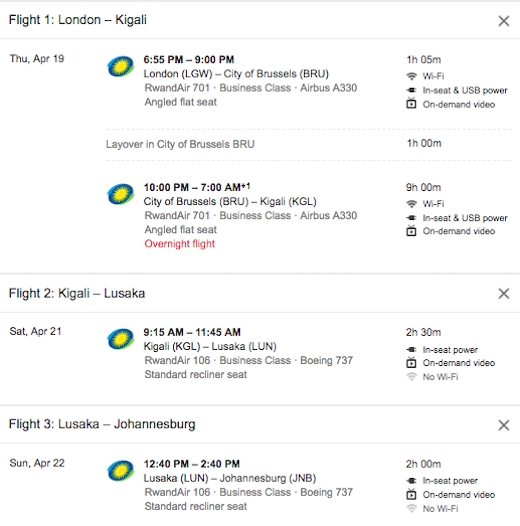Click on-demand video icon for Kigali–Lusaka flight
This screenshot has height=526, width=520.
[x=411, y=363]
